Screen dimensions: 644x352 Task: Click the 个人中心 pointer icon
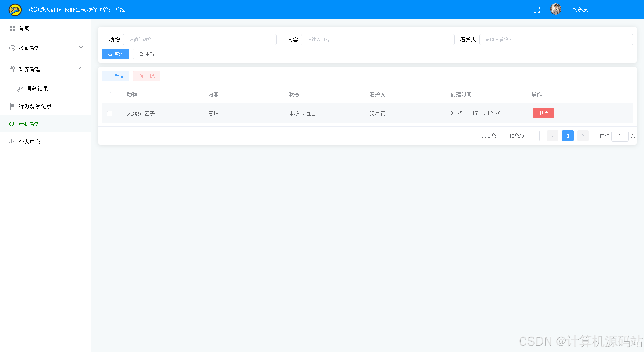[12, 142]
